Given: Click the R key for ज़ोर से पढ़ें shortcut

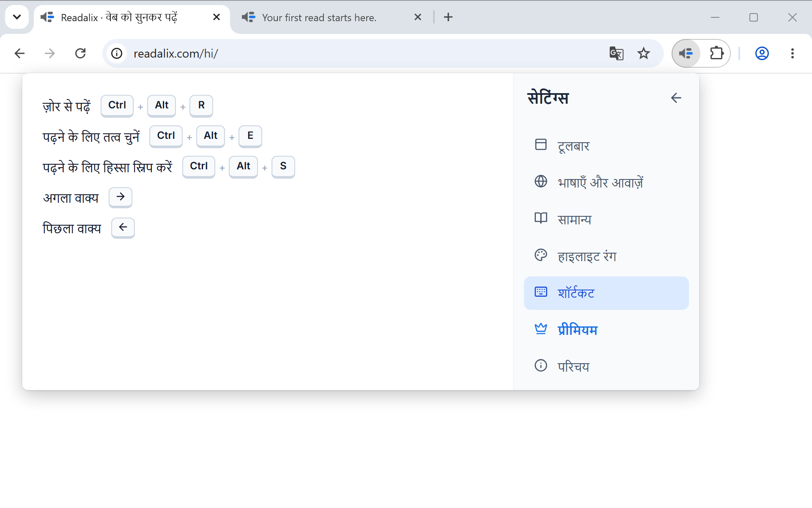Looking at the screenshot, I should click(201, 105).
